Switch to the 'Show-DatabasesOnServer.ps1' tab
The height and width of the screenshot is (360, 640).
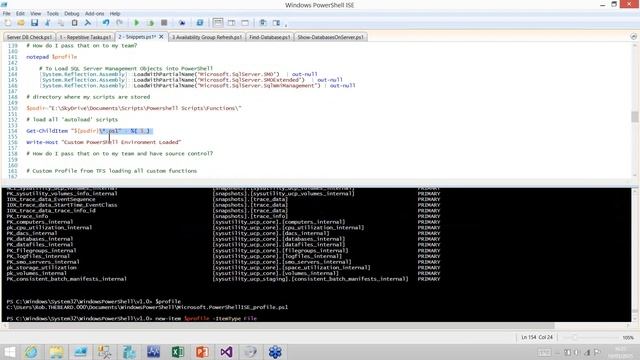click(x=330, y=37)
